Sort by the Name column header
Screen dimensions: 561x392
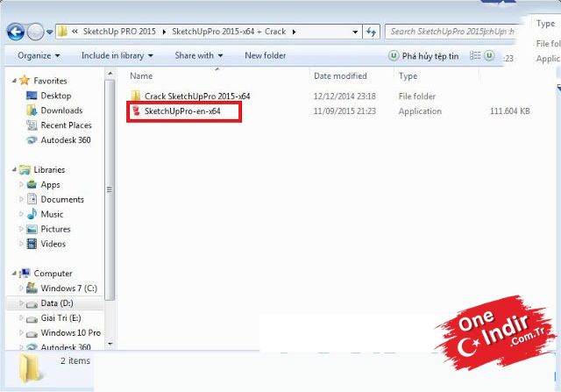(141, 76)
